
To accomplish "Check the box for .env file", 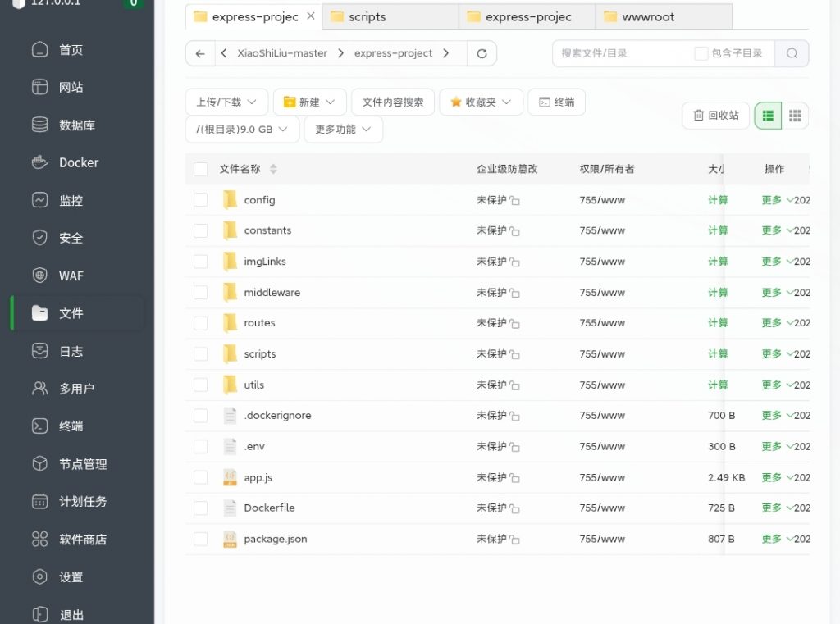I will click(x=200, y=447).
